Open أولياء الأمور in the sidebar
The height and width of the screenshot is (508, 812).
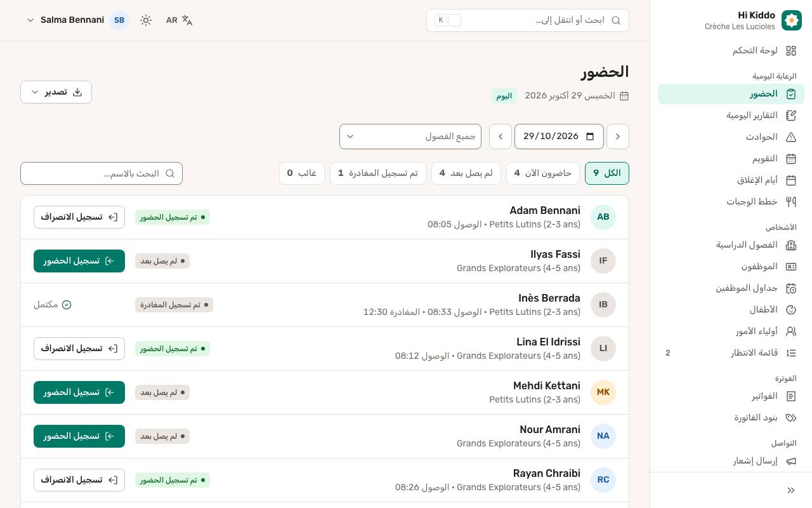click(x=731, y=331)
